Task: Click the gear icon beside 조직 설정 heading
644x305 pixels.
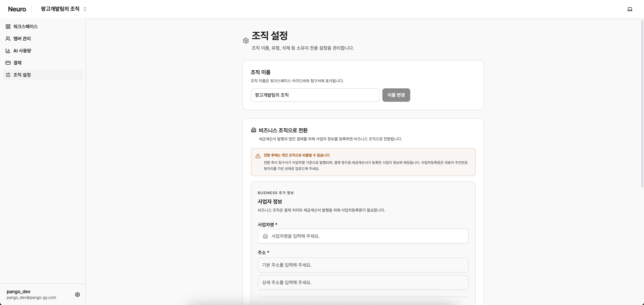Action: click(246, 41)
